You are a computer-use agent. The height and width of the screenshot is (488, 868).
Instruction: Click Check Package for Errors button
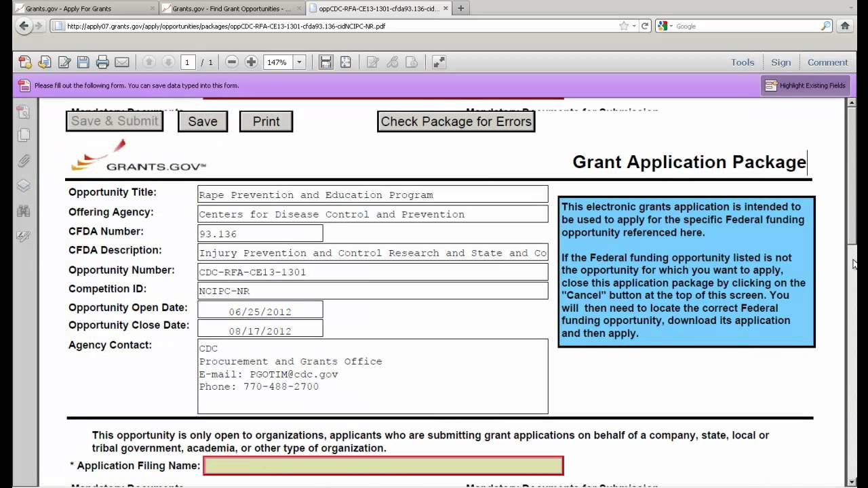coord(456,121)
